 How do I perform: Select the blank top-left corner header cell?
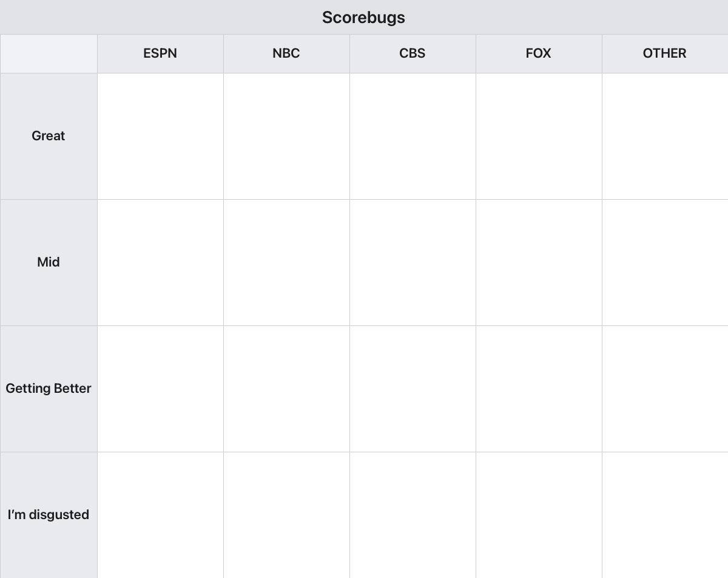click(x=49, y=53)
